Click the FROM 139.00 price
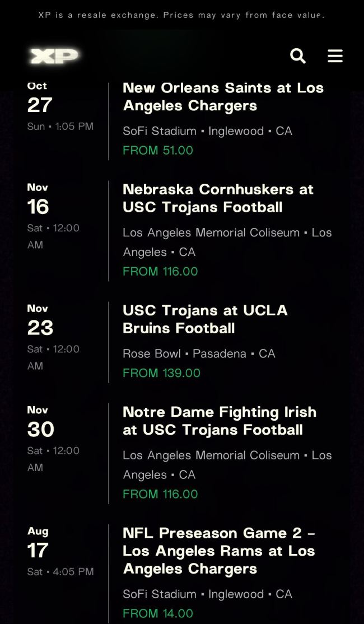The image size is (364, 624). [x=161, y=373]
